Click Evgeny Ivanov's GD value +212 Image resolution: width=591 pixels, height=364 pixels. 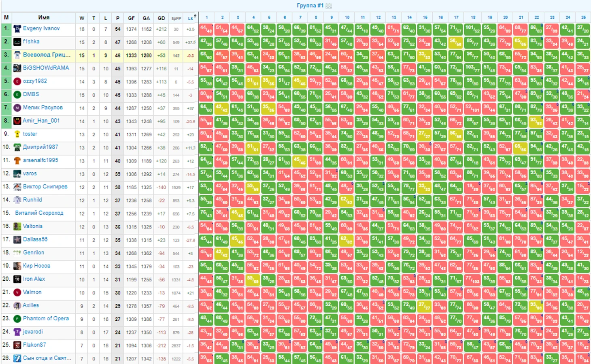coord(161,29)
